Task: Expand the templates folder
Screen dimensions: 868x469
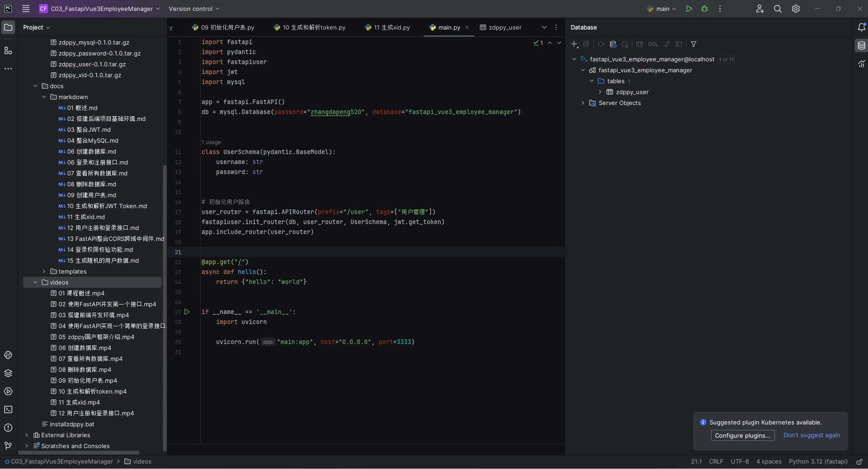Action: point(44,271)
